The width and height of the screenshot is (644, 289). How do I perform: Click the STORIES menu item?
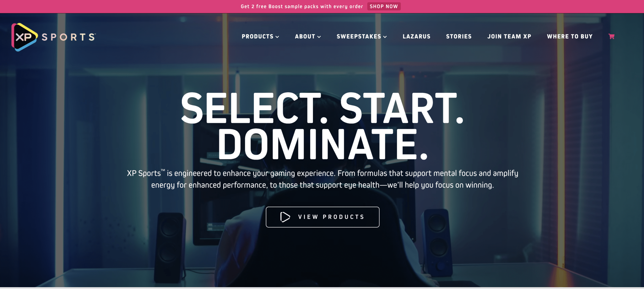(x=459, y=36)
